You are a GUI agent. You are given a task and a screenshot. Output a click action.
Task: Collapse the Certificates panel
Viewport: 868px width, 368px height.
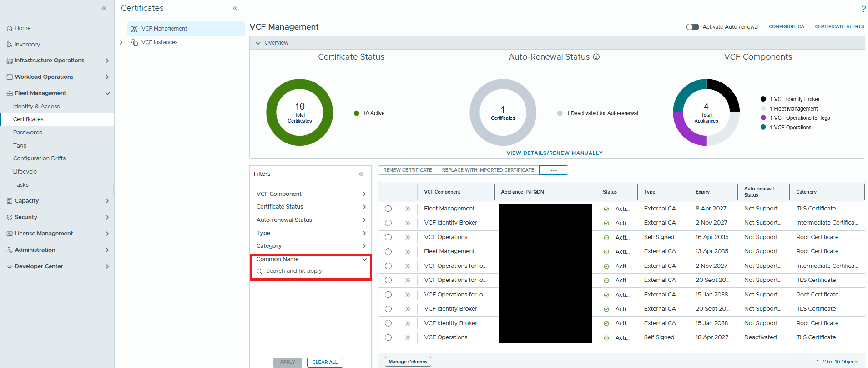235,8
